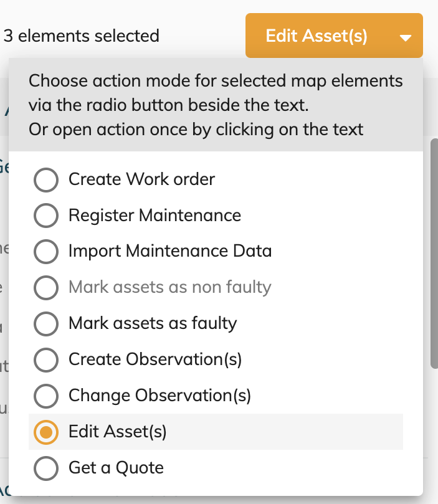Select the Import Maintenance Data radio button
This screenshot has width=438, height=504.
[x=46, y=252]
